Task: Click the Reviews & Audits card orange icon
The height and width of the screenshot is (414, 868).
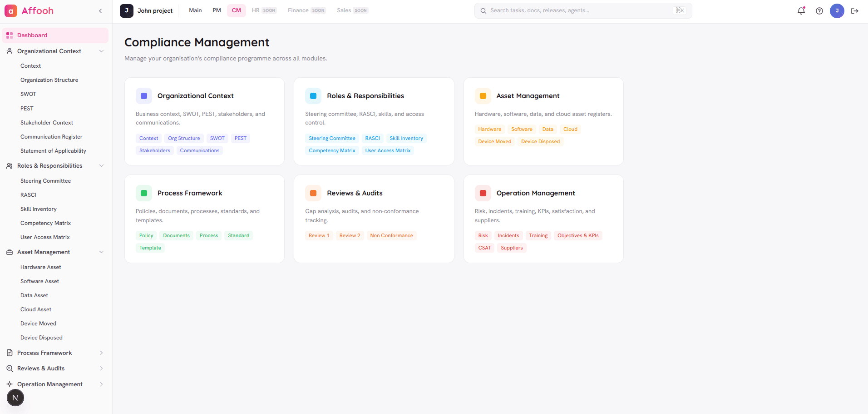Action: coord(313,193)
